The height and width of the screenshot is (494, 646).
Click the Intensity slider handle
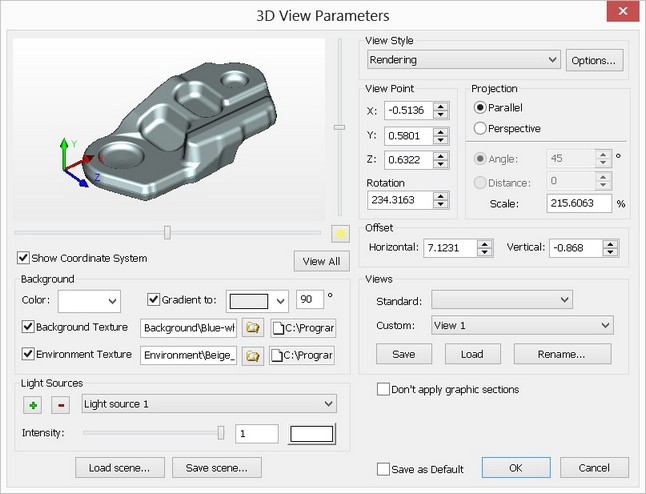(220, 432)
